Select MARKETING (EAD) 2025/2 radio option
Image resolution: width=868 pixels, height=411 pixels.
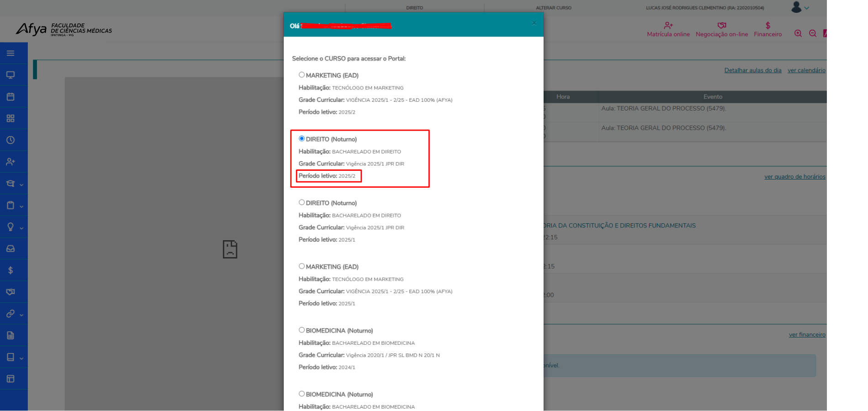tap(302, 75)
